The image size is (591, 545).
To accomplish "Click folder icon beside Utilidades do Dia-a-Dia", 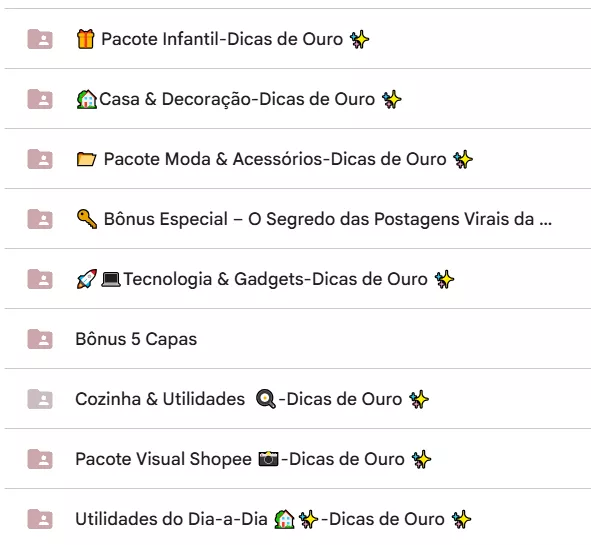I will 40,519.
